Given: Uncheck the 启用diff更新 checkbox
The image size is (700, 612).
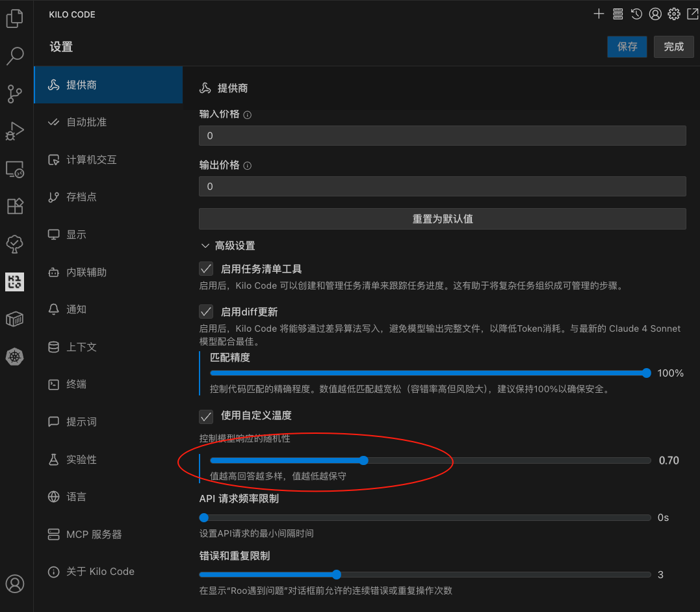Looking at the screenshot, I should (206, 312).
